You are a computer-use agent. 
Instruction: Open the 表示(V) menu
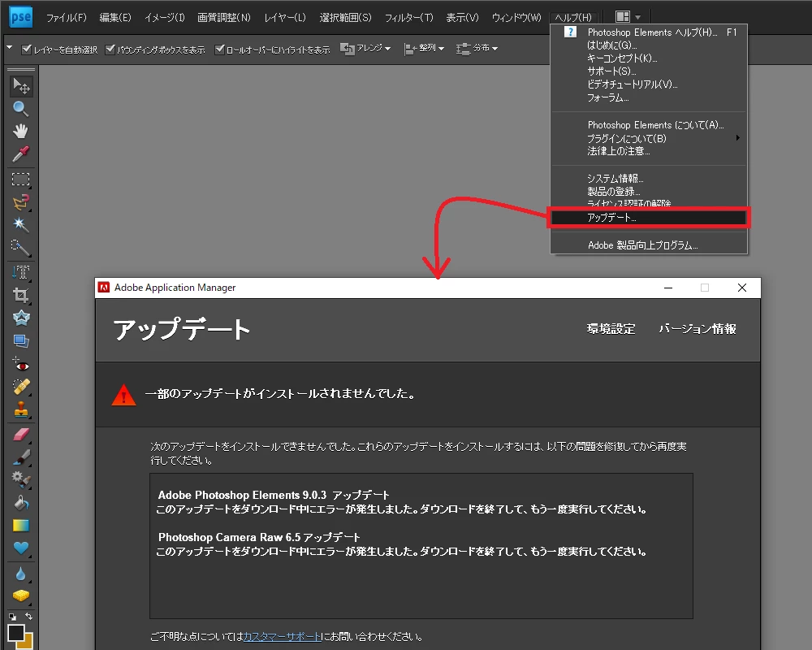click(x=463, y=18)
